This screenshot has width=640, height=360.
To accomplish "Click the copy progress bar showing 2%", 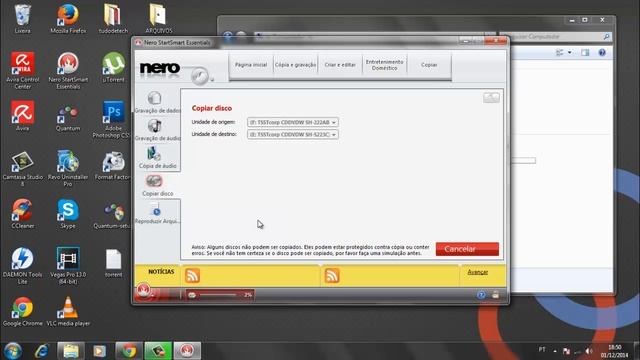I will (220, 295).
